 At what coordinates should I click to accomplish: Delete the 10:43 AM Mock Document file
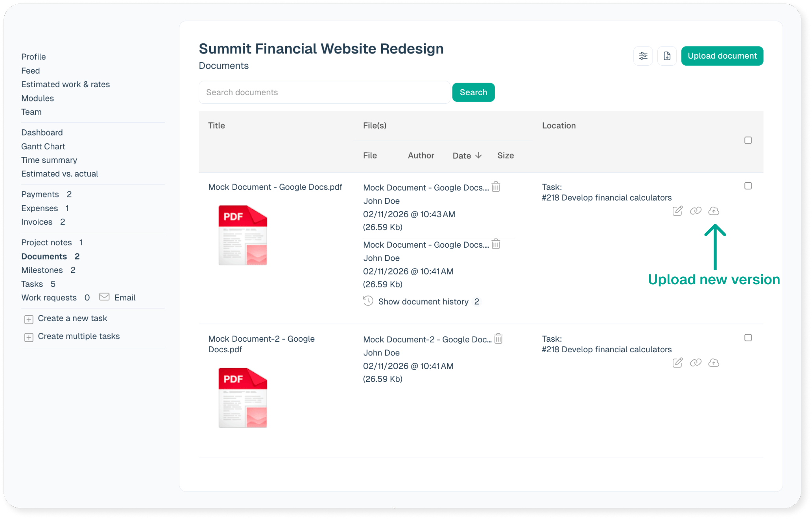[x=496, y=187]
